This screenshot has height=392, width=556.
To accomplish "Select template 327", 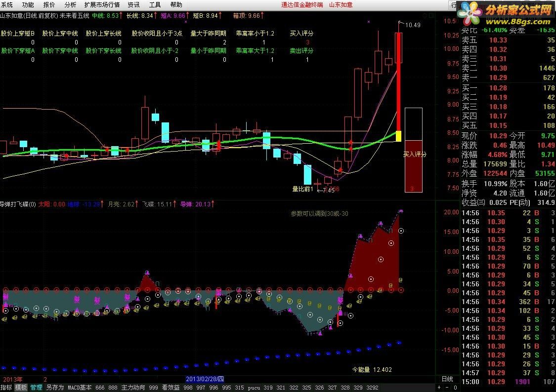I will 332,388.
